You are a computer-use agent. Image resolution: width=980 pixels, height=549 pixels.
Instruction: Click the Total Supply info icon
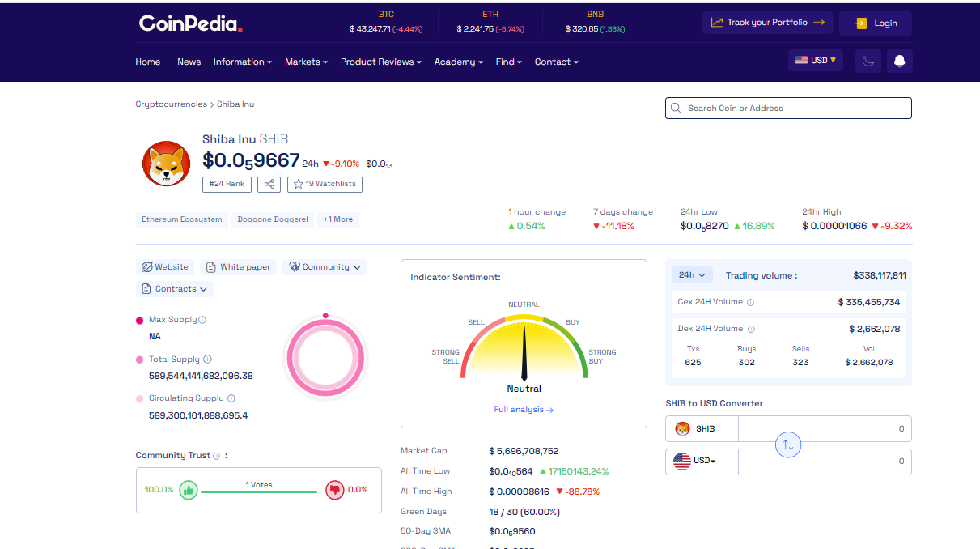[207, 360]
